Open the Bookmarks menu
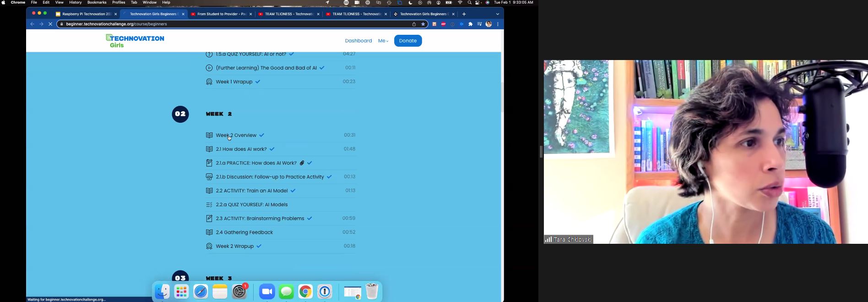This screenshot has height=302, width=868. (97, 3)
